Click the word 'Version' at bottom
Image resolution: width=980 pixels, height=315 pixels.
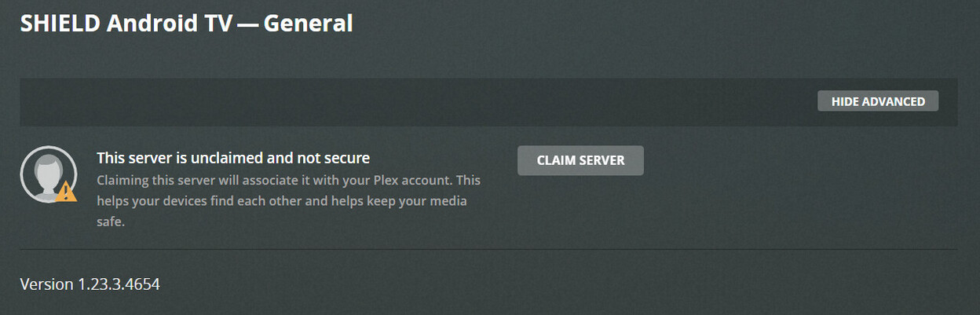(x=46, y=284)
